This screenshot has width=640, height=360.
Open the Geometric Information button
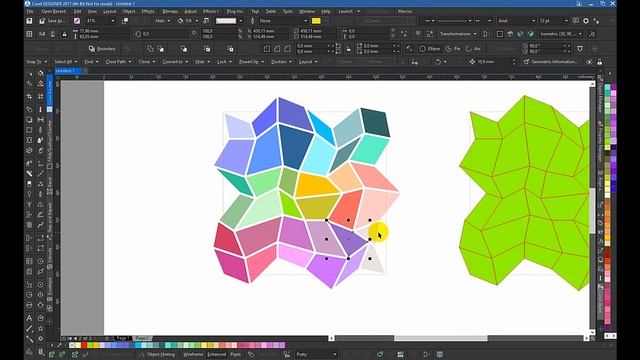point(551,62)
